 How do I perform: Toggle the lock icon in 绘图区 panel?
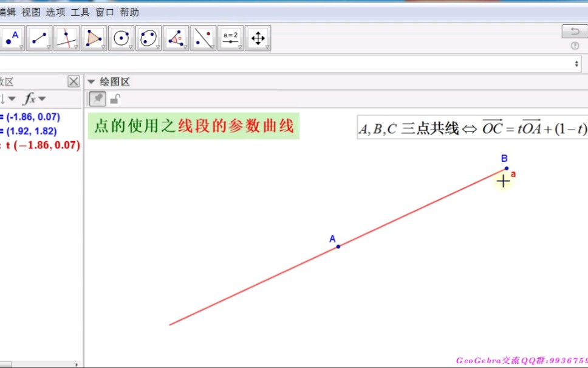coord(115,99)
